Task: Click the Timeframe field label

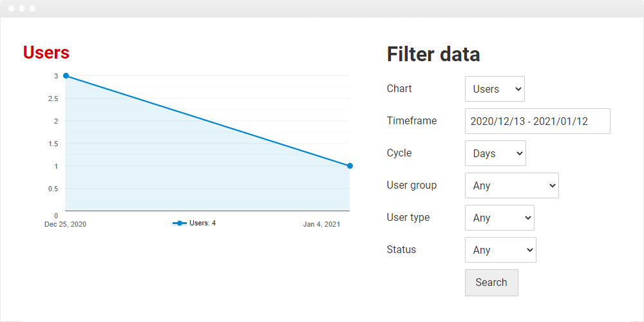Action: point(412,121)
